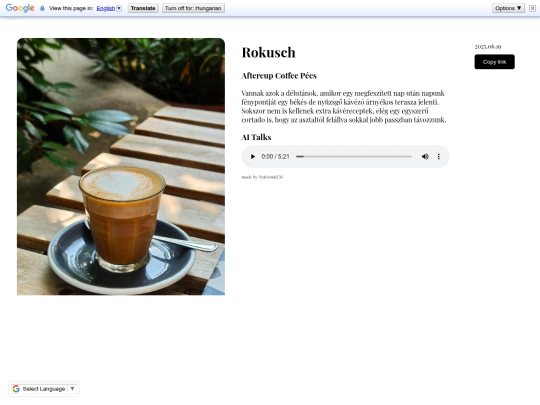
Task: Close the Google Translate bar
Action: pyautogui.click(x=532, y=8)
